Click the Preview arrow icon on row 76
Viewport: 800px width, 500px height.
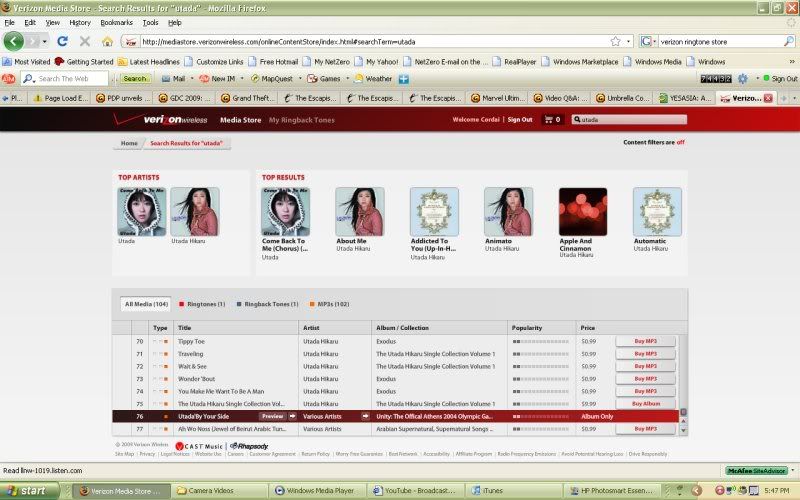tap(293, 415)
